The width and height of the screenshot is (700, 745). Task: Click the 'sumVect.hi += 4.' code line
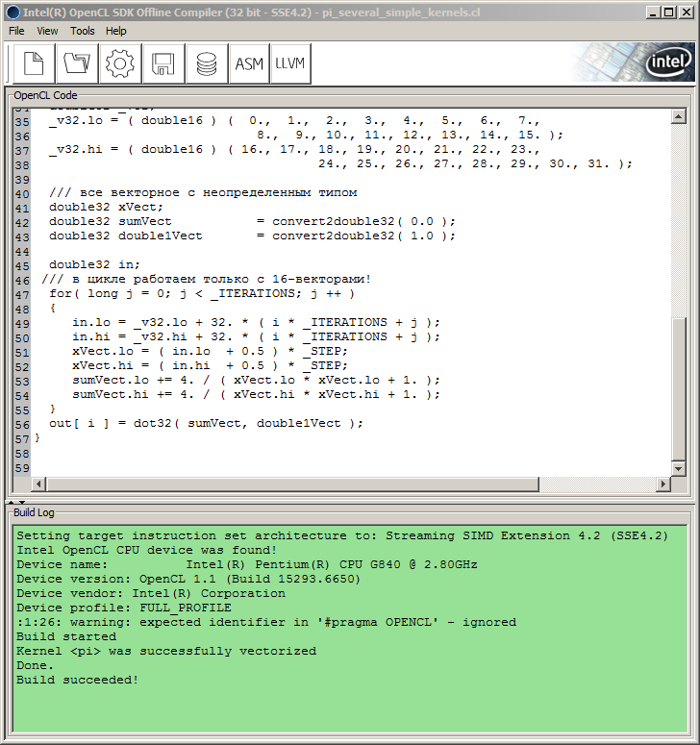256,394
